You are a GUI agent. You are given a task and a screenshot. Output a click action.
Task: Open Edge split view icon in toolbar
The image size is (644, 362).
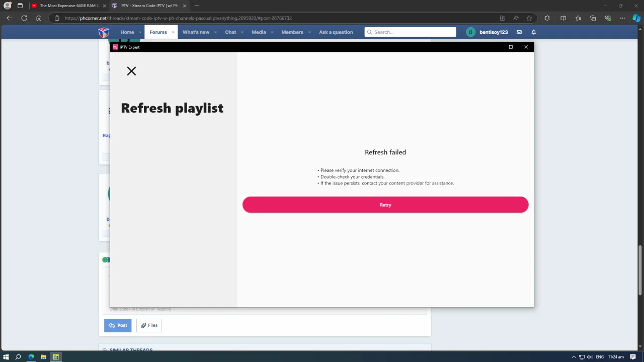[563, 18]
